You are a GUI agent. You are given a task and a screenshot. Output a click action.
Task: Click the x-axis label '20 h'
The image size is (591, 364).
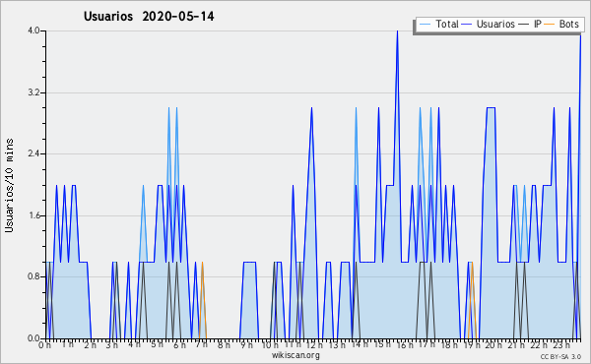493,345
